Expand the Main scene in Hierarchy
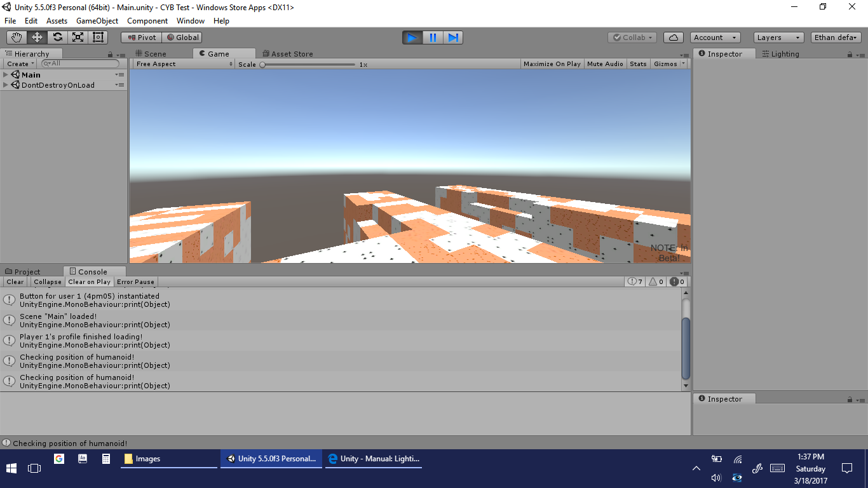 (6, 75)
